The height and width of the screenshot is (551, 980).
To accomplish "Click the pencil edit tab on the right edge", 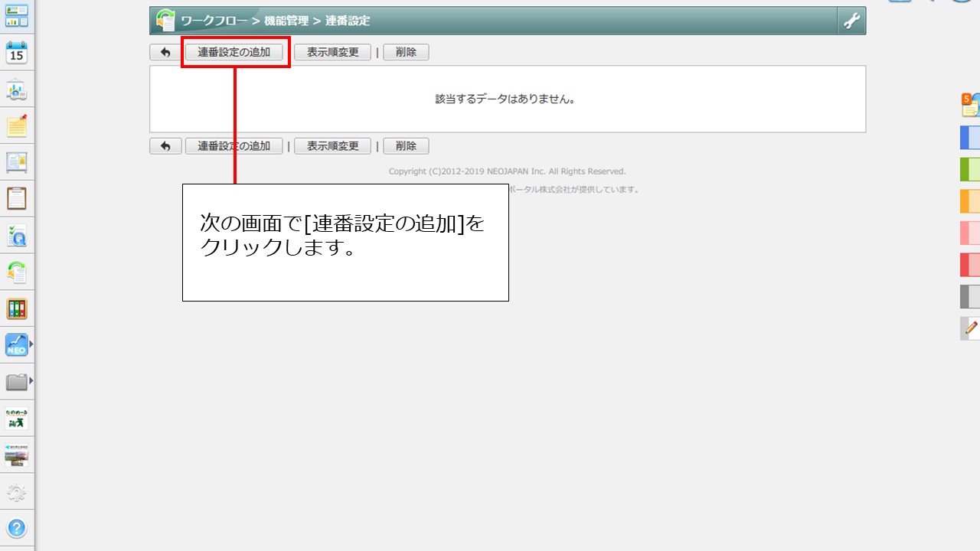I will point(971,328).
